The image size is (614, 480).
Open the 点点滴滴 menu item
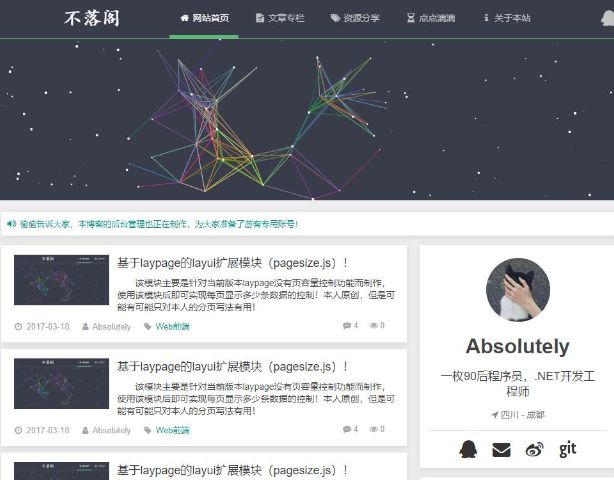point(431,18)
